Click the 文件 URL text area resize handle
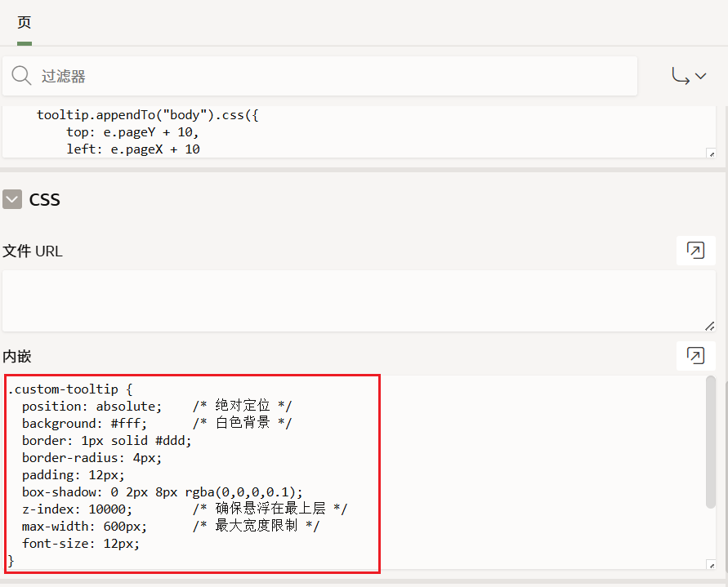728x587 pixels. tap(709, 326)
